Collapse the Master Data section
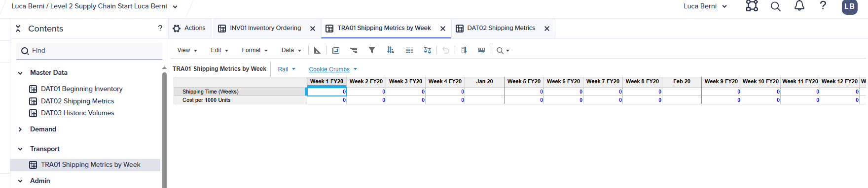The height and width of the screenshot is (188, 868). coord(20,73)
